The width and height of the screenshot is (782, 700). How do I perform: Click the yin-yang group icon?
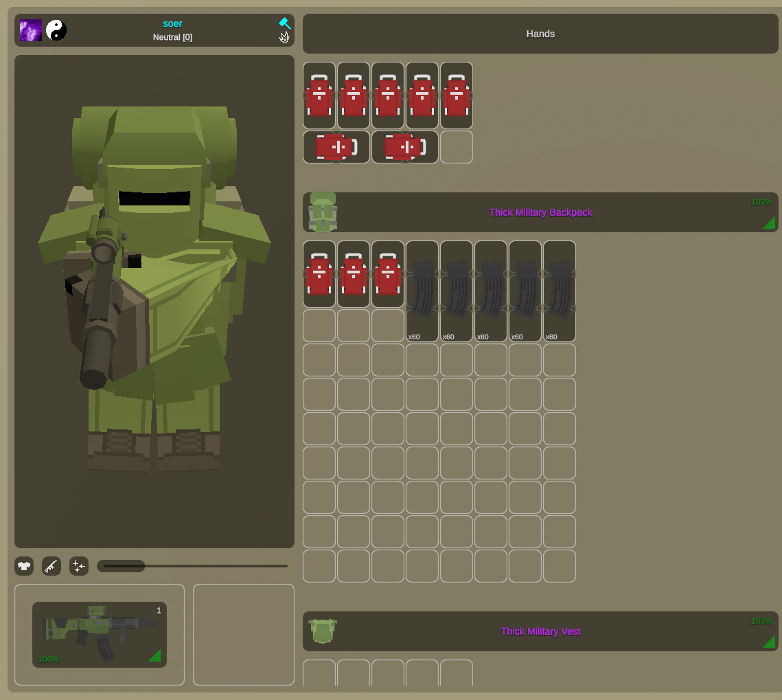coord(56,30)
